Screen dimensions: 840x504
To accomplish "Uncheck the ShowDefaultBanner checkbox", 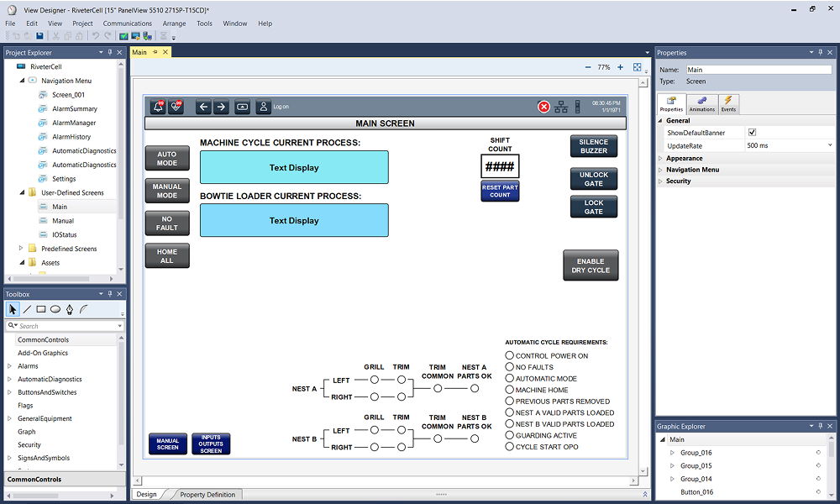I will pos(752,133).
